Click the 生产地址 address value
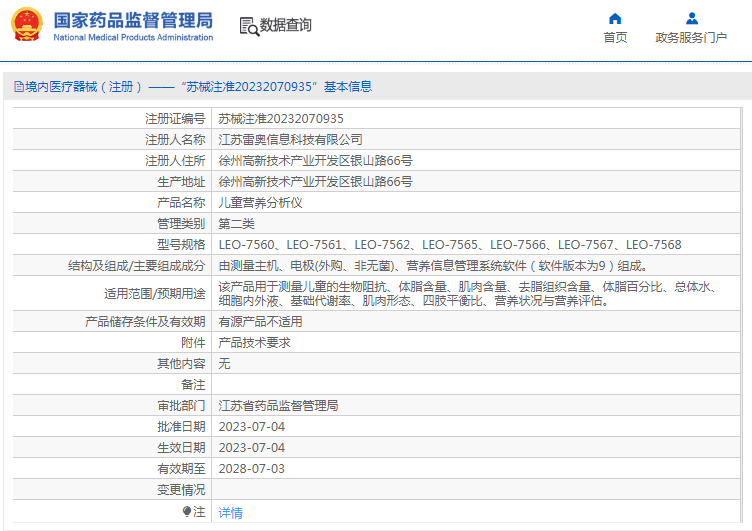 pos(315,182)
